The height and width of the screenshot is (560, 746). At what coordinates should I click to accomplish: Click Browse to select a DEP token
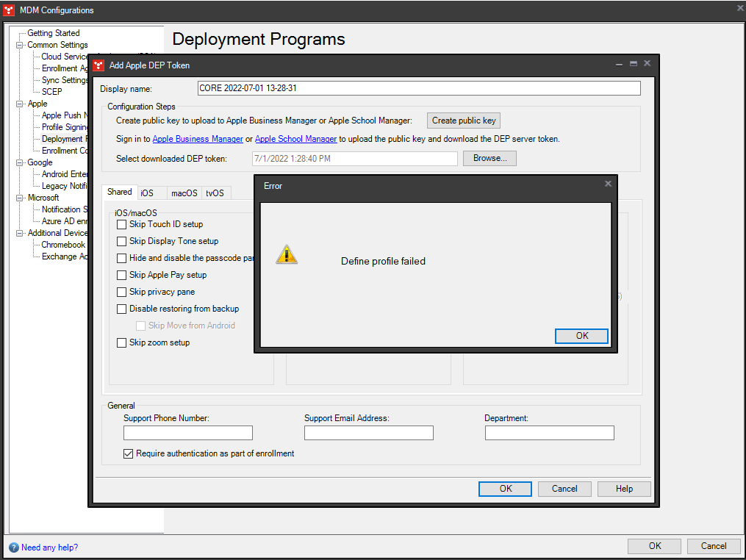[489, 158]
